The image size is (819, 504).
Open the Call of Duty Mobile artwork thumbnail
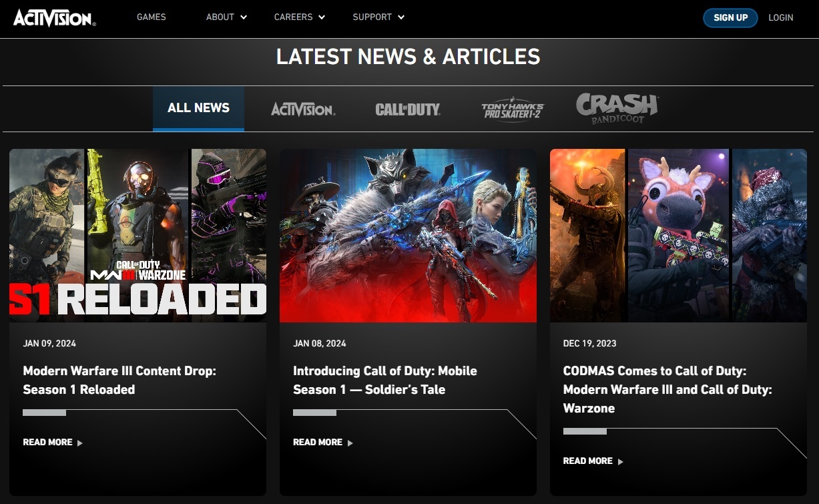[408, 236]
